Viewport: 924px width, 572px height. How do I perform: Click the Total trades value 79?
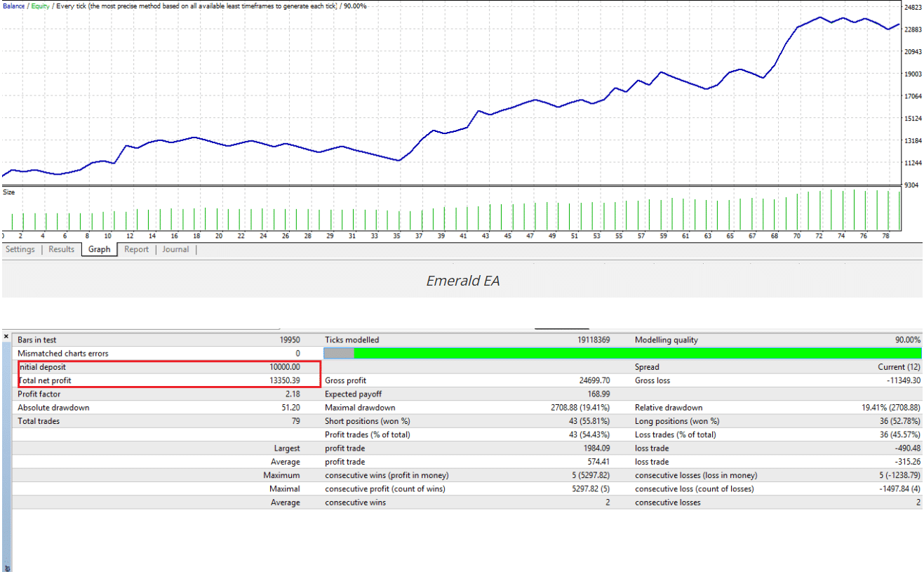tap(295, 421)
